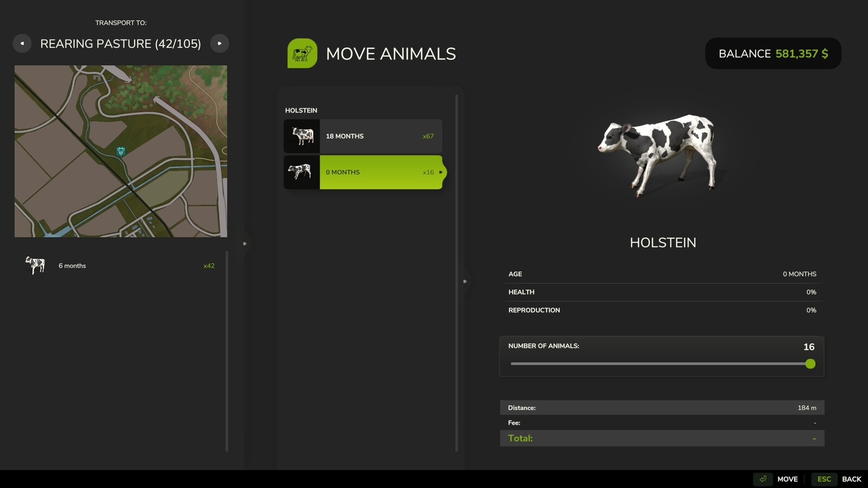Click the Balance display showing 581,357 $
The image size is (868, 488).
click(773, 53)
